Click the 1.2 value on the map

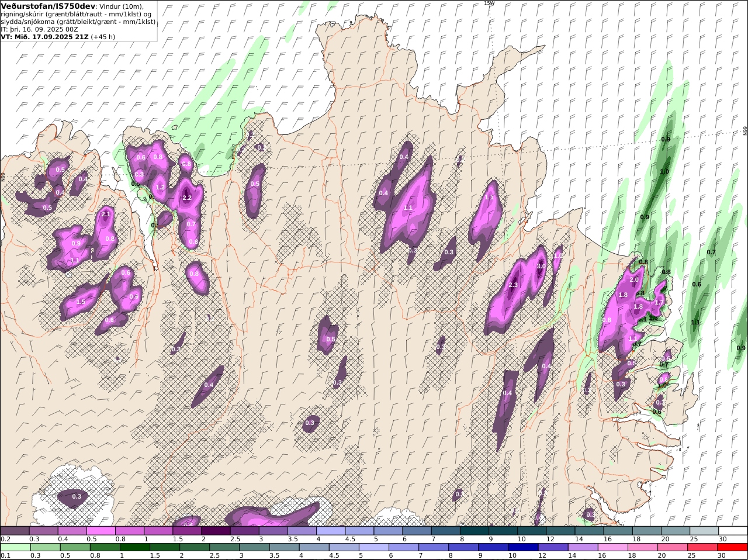pos(160,188)
